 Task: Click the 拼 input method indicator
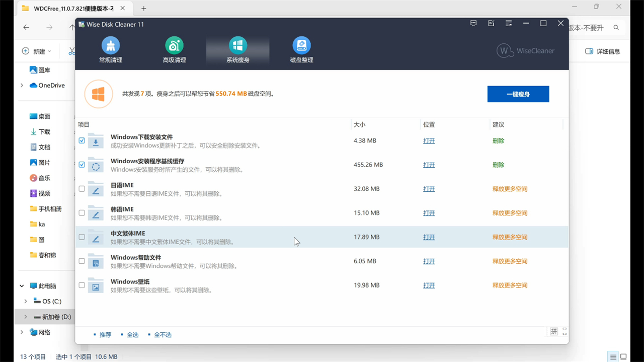pos(553,331)
